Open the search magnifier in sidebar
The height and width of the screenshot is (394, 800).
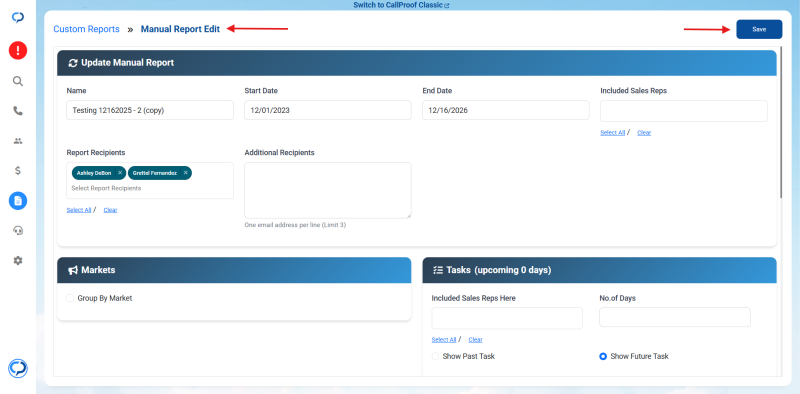[18, 81]
